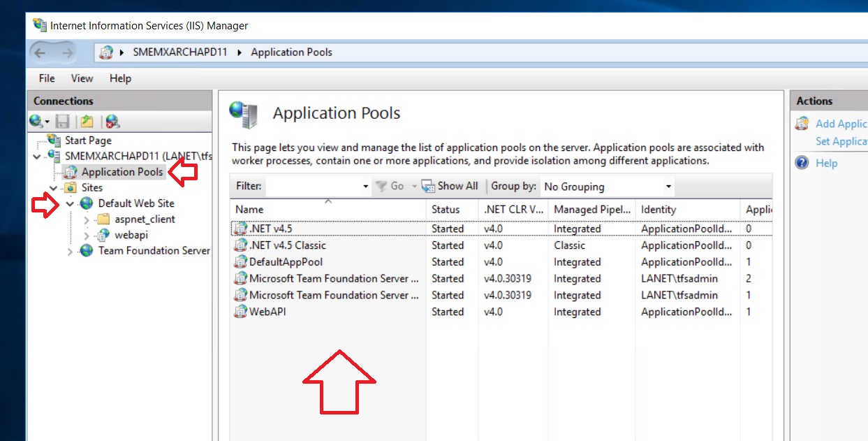This screenshot has height=441, width=868.
Task: Click Start Page tree icon
Action: (x=54, y=140)
